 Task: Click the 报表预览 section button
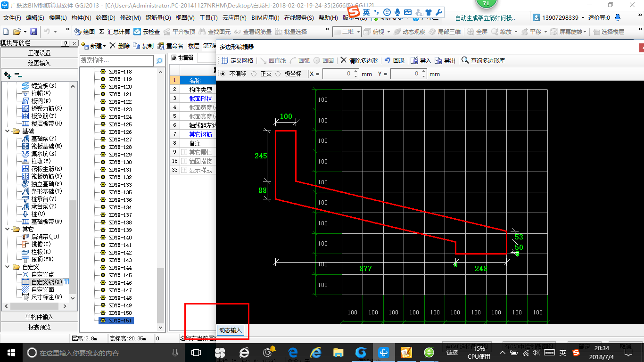point(40,327)
